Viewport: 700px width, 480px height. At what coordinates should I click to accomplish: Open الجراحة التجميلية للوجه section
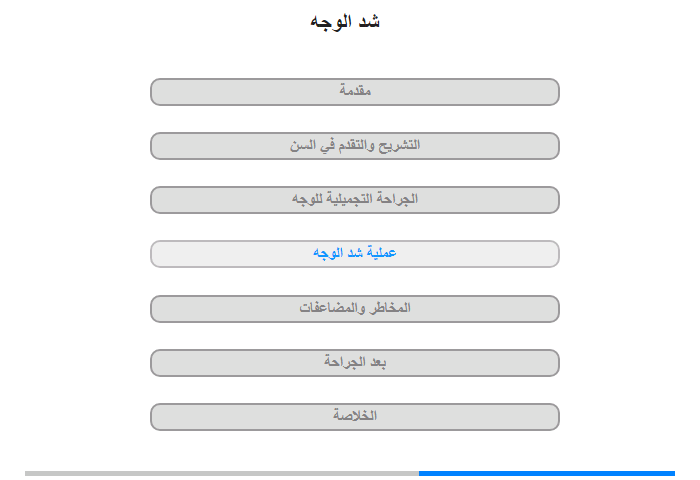[x=354, y=200]
